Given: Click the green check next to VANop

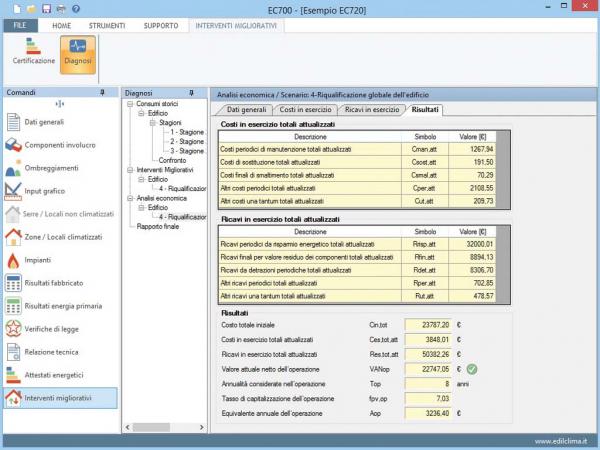Looking at the screenshot, I should pos(472,369).
